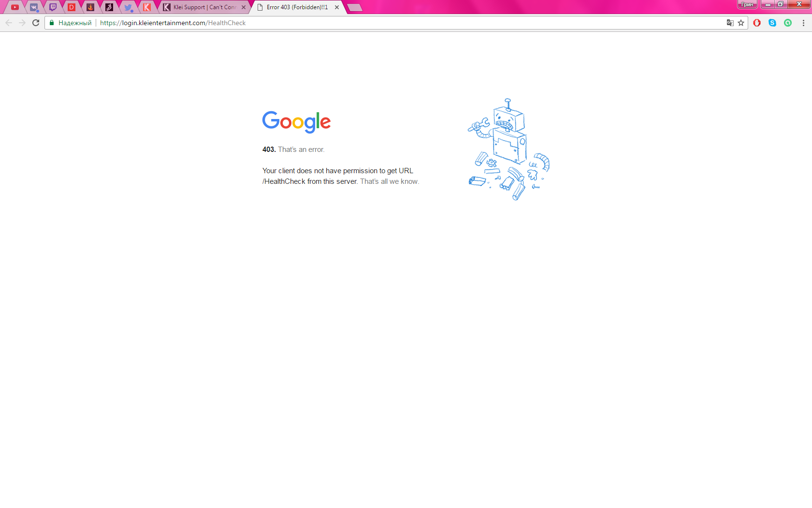
Task: Switch to the YouTube pinned tab
Action: (x=15, y=7)
